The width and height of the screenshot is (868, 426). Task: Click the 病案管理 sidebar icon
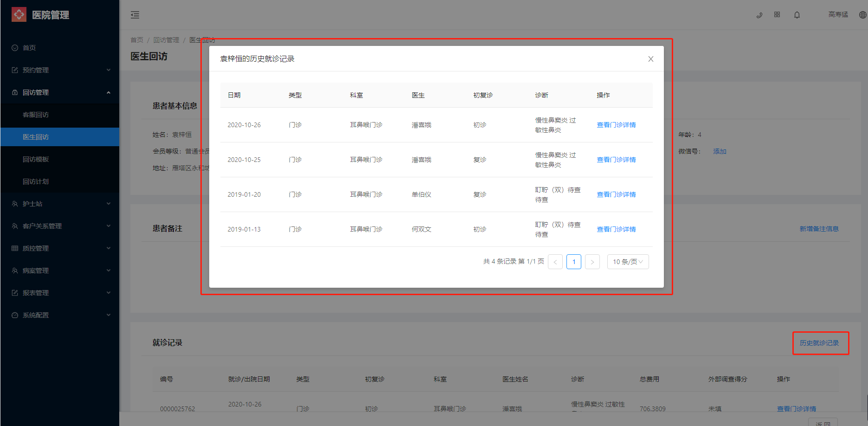point(15,271)
